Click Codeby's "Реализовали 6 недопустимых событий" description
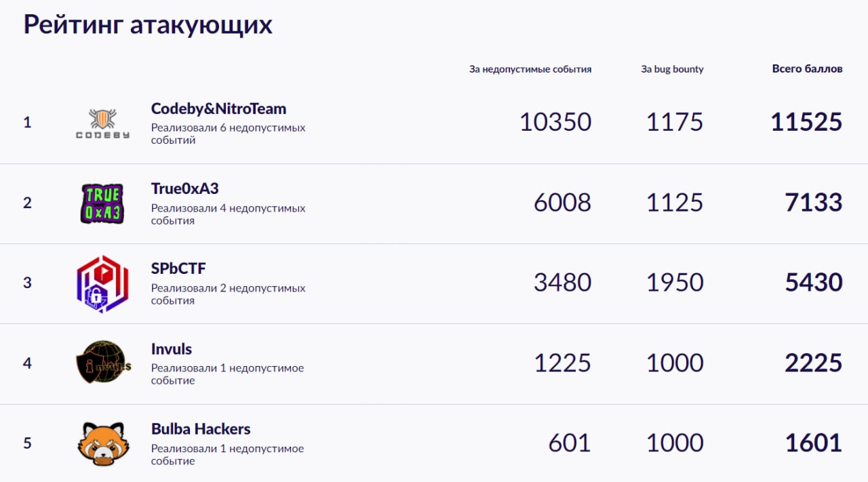 point(228,134)
